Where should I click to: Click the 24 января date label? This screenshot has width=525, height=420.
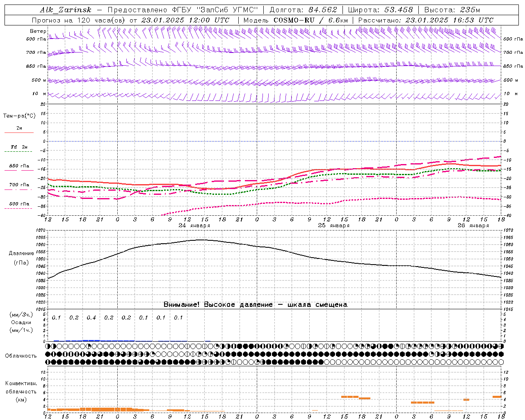pyautogui.click(x=194, y=226)
